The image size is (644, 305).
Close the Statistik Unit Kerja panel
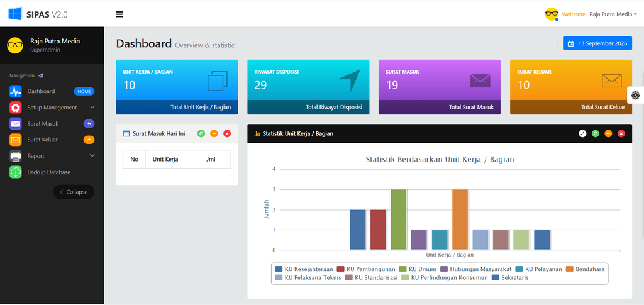point(621,133)
